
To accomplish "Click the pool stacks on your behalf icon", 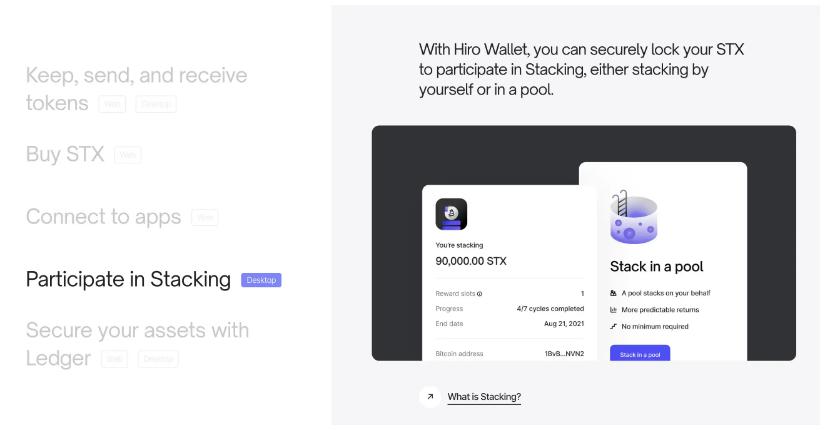I will (x=613, y=293).
